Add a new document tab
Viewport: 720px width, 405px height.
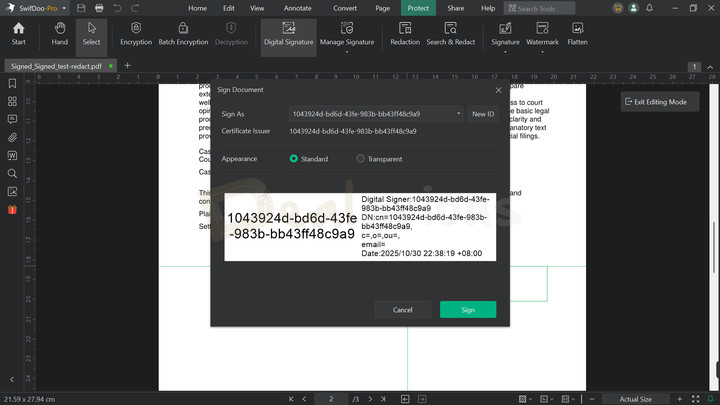point(127,66)
